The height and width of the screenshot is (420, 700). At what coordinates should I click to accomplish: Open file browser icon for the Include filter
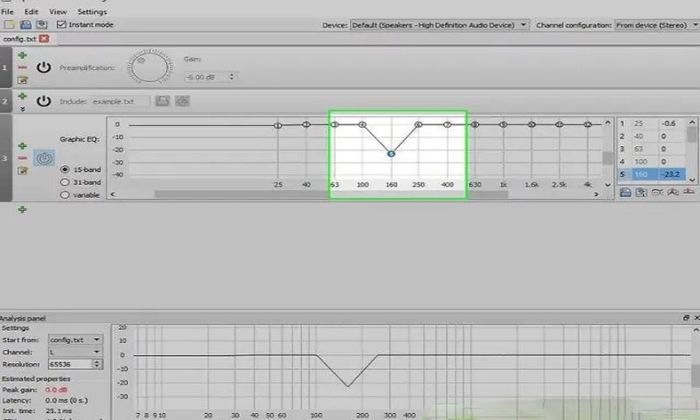click(162, 101)
